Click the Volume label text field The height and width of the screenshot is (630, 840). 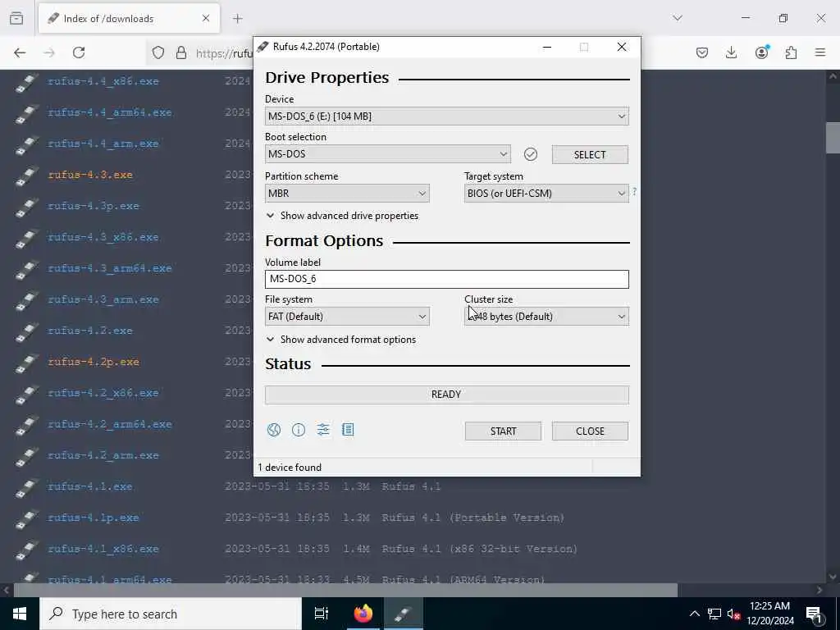(447, 279)
